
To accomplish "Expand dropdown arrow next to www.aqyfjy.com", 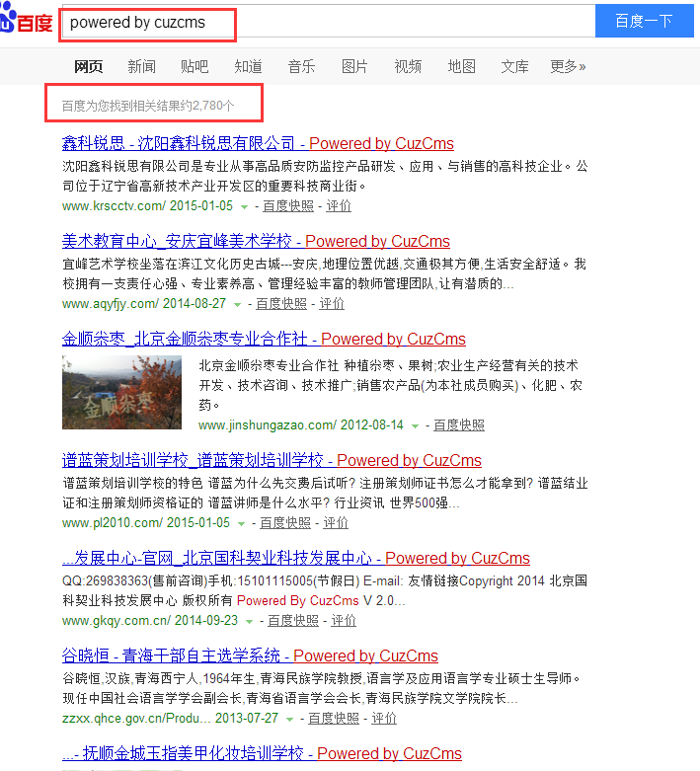I will (237, 305).
